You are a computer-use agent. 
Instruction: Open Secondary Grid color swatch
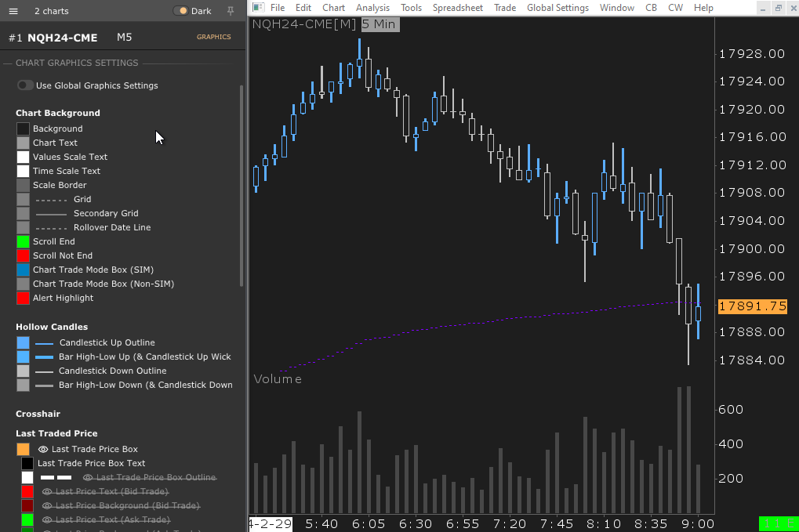point(23,213)
